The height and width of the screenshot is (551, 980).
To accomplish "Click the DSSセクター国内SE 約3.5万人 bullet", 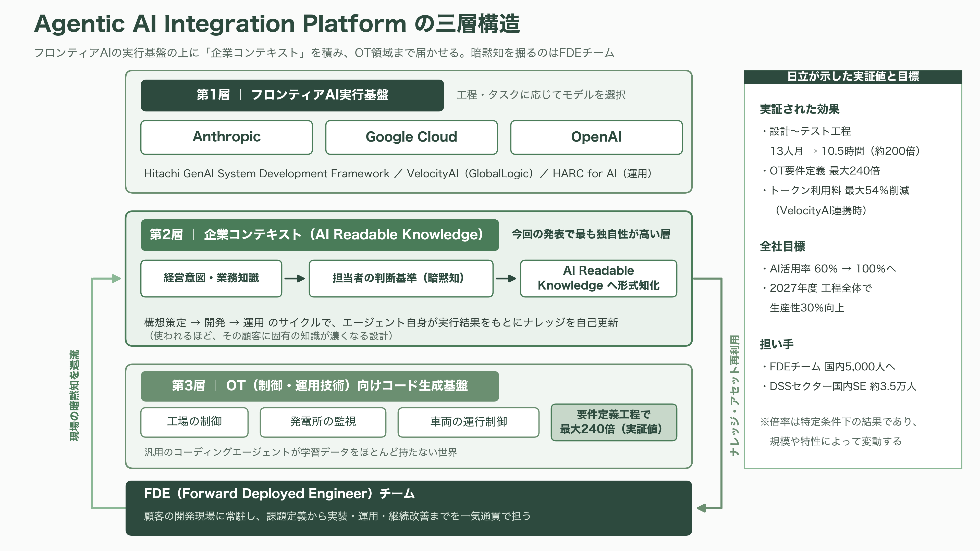I will coord(839,386).
